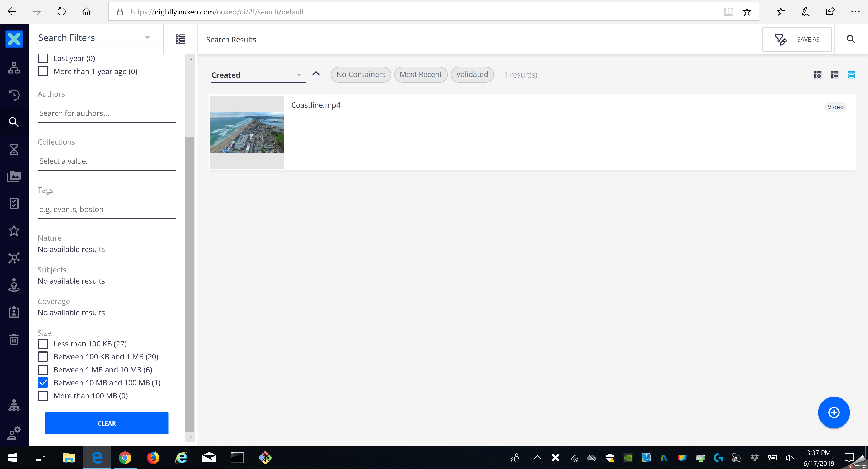Open the Coastline.mp4 video thumbnail
Viewport: 868px width, 469px height.
[x=247, y=132]
